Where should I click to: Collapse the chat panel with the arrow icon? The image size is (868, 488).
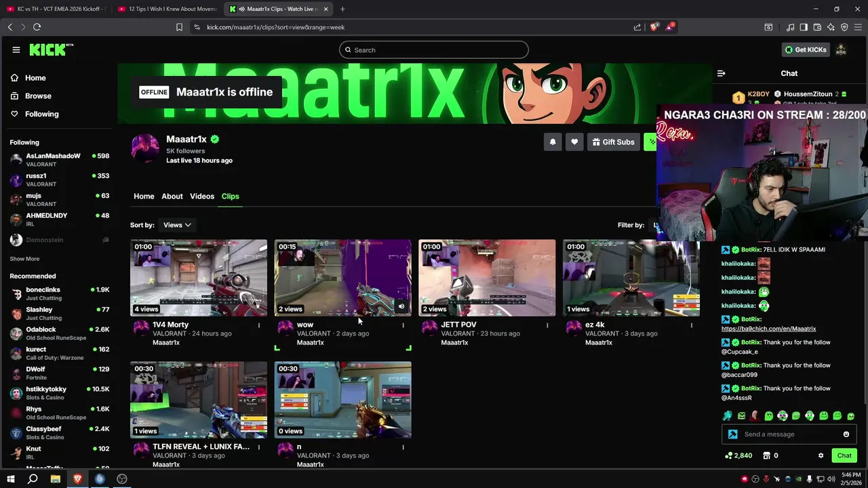722,73
